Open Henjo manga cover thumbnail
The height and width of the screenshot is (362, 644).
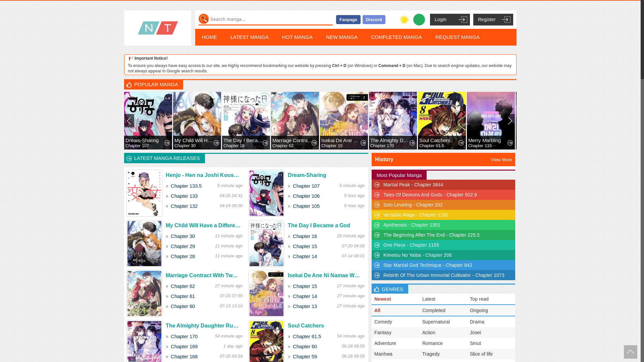pyautogui.click(x=144, y=193)
